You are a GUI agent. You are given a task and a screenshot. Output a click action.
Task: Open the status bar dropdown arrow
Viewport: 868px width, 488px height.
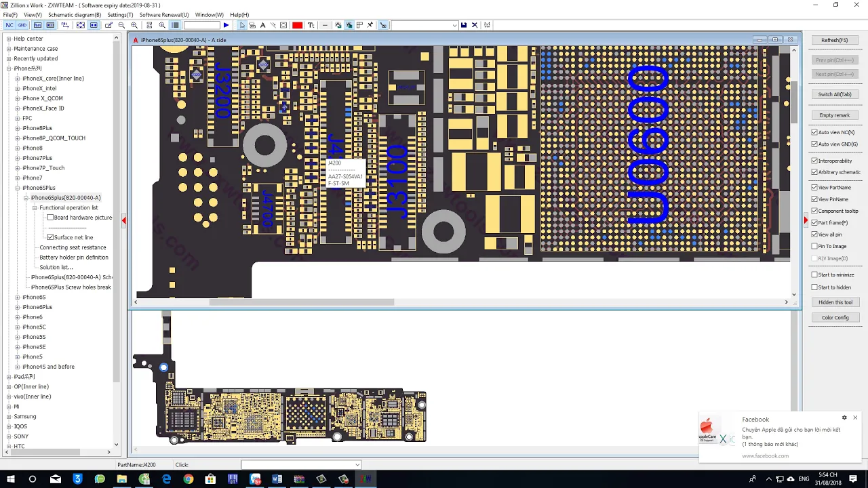coord(357,465)
